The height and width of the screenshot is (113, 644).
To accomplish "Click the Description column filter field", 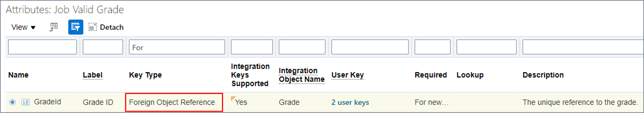I will [583, 47].
